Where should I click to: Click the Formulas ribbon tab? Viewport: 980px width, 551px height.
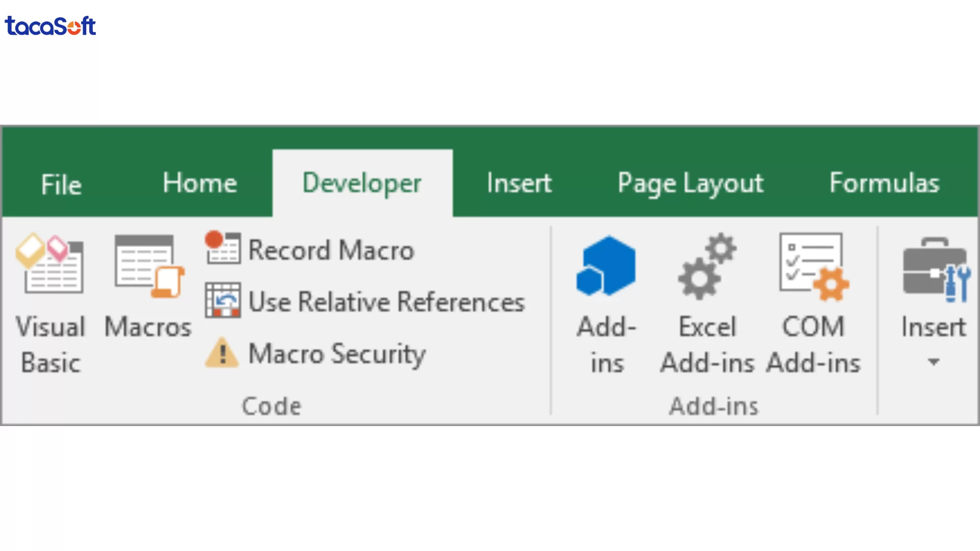pos(885,184)
